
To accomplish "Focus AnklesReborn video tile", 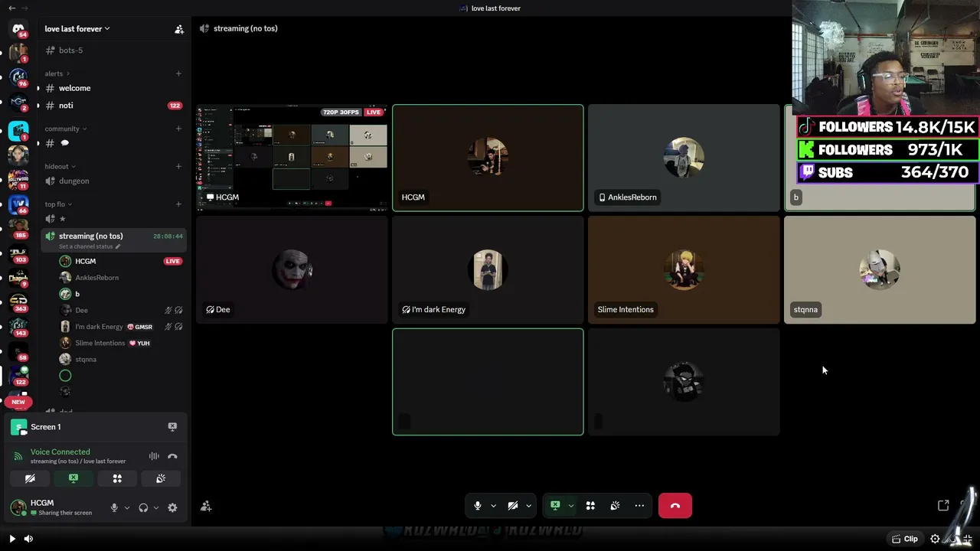I will pos(684,158).
